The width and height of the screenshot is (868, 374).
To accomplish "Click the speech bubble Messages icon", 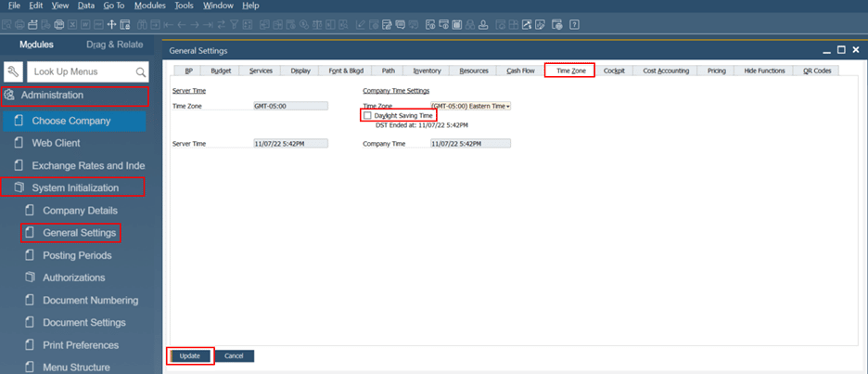I will [401, 24].
